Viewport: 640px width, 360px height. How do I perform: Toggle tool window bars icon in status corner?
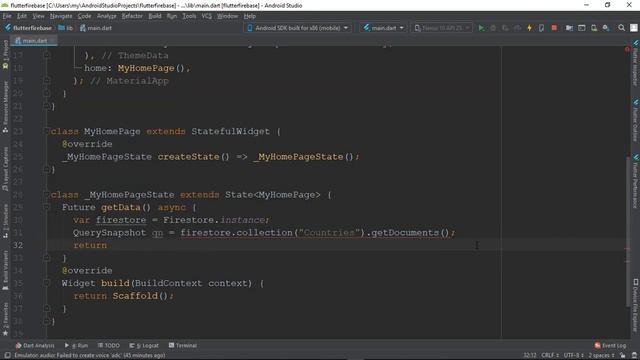coord(7,356)
